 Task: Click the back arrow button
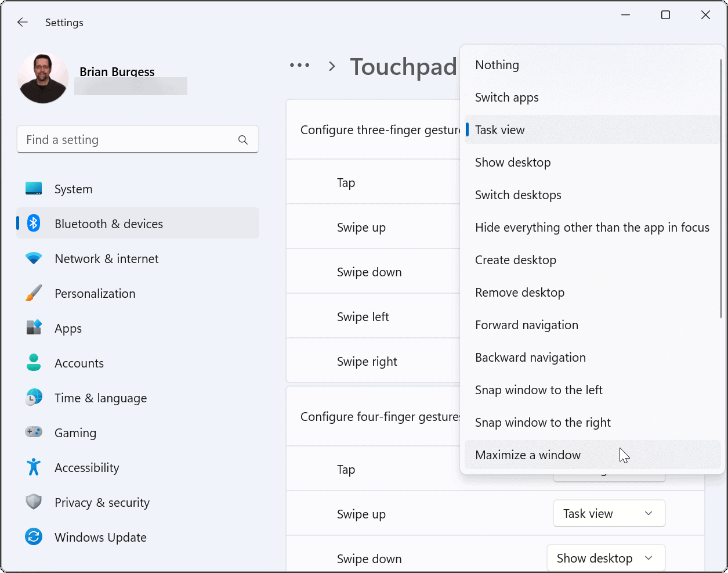click(22, 22)
